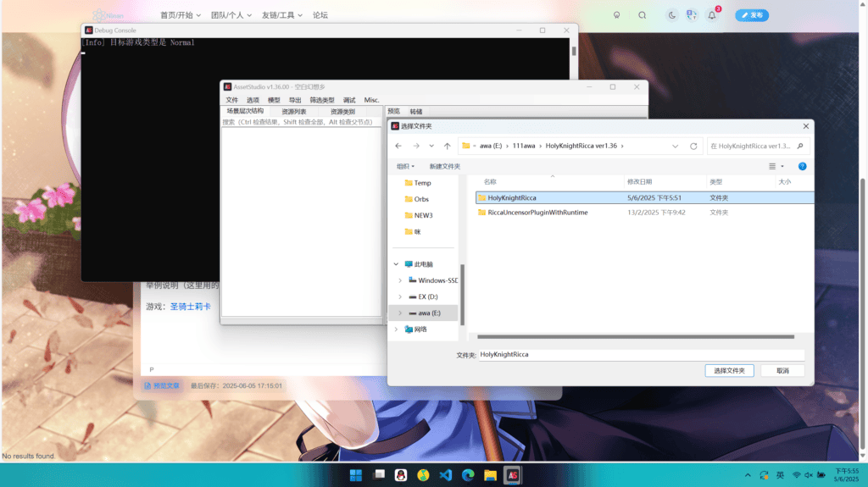The image size is (868, 487).
Task: Go up one folder level
Action: pos(448,146)
